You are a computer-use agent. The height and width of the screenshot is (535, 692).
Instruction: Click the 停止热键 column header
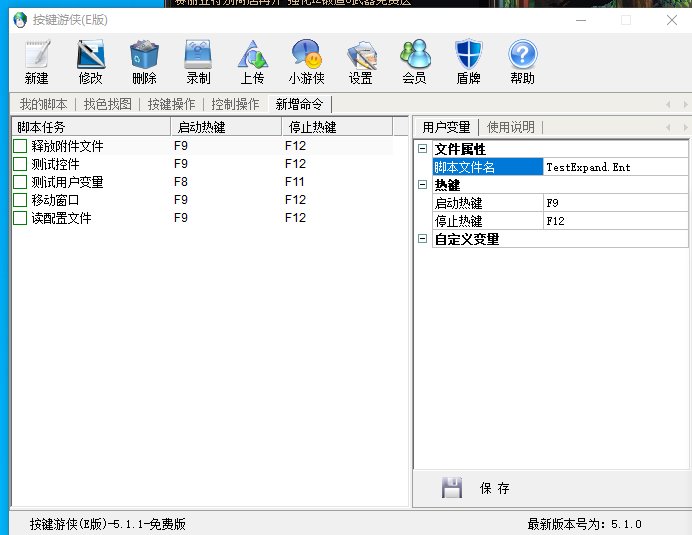(337, 127)
